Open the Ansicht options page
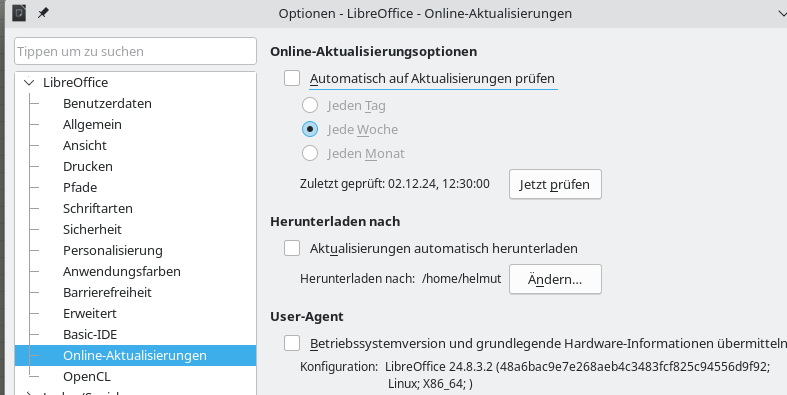 point(84,146)
